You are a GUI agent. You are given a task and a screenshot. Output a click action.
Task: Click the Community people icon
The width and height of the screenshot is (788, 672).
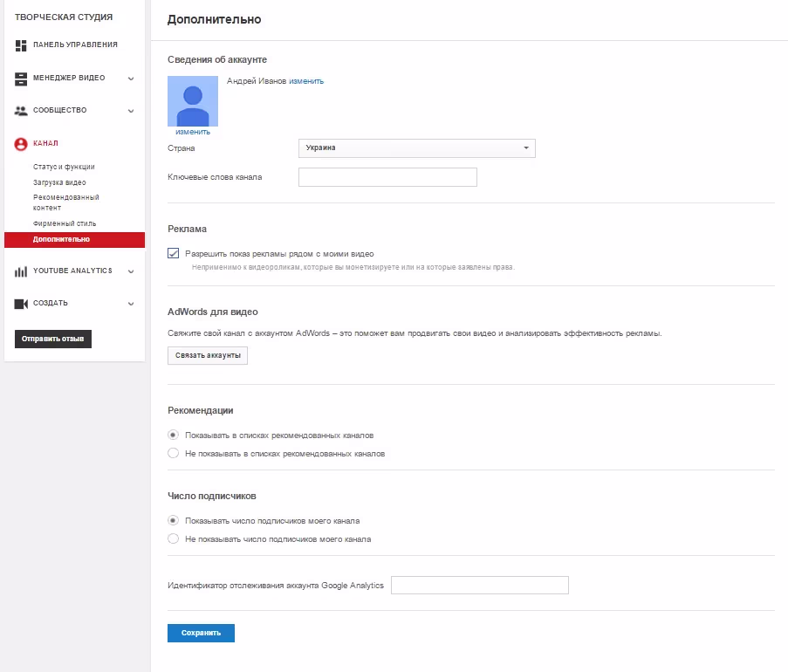coord(21,111)
